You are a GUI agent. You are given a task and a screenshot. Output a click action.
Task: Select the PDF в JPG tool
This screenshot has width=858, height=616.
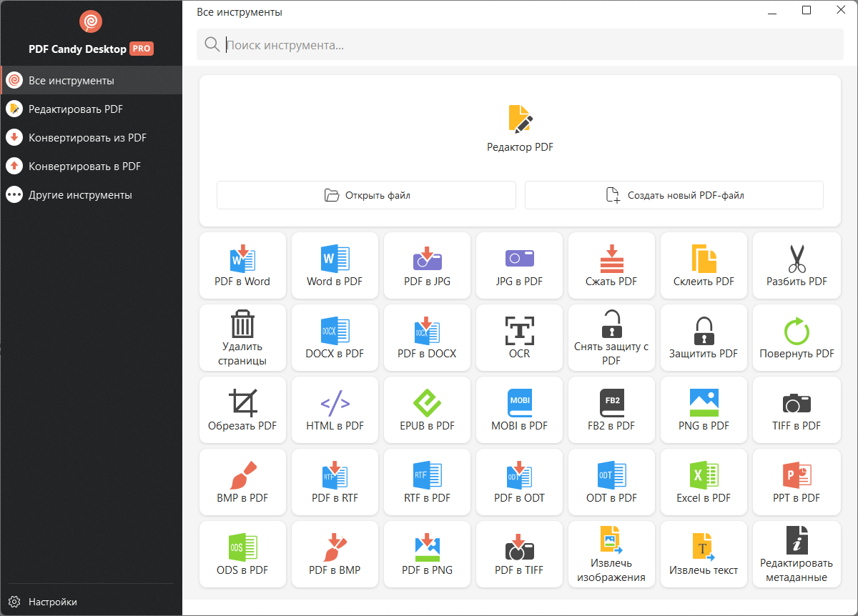click(427, 265)
